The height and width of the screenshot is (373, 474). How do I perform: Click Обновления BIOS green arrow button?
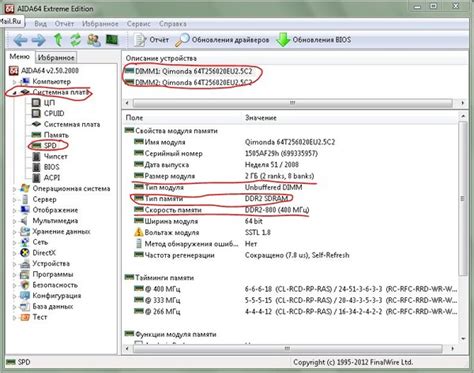[x=314, y=40]
